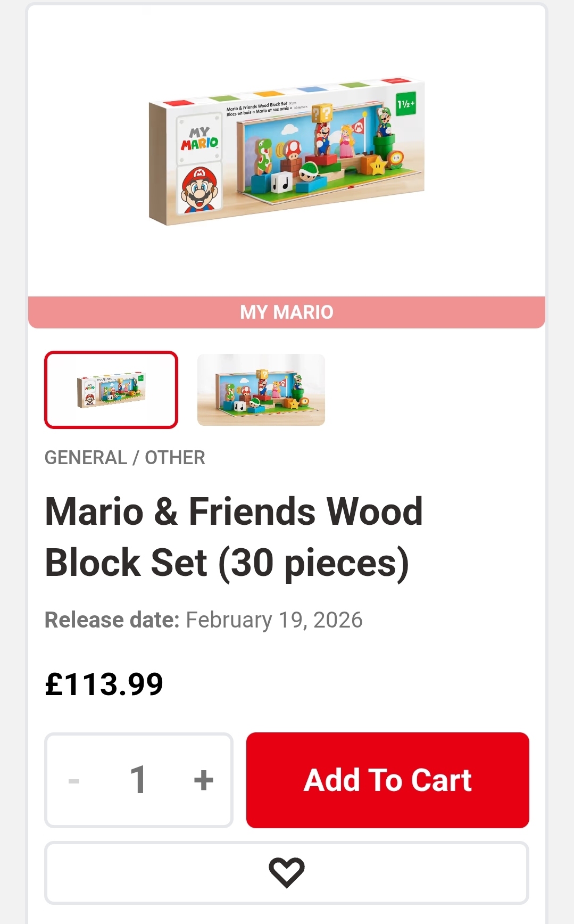This screenshot has height=924, width=574.
Task: Open the main product box image
Action: pyautogui.click(x=286, y=152)
